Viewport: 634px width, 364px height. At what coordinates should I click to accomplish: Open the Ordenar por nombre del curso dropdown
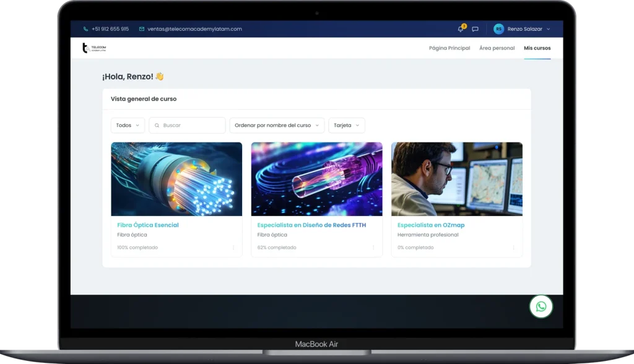[x=277, y=126]
